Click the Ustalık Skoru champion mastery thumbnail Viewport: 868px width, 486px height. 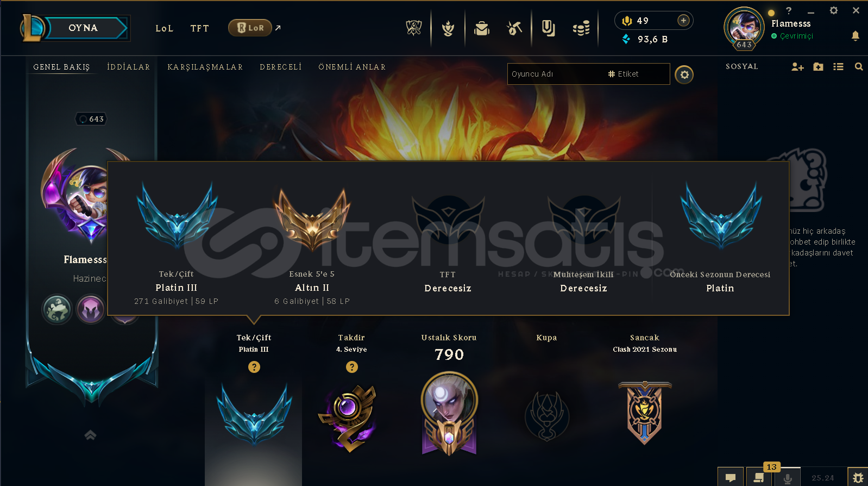(449, 413)
